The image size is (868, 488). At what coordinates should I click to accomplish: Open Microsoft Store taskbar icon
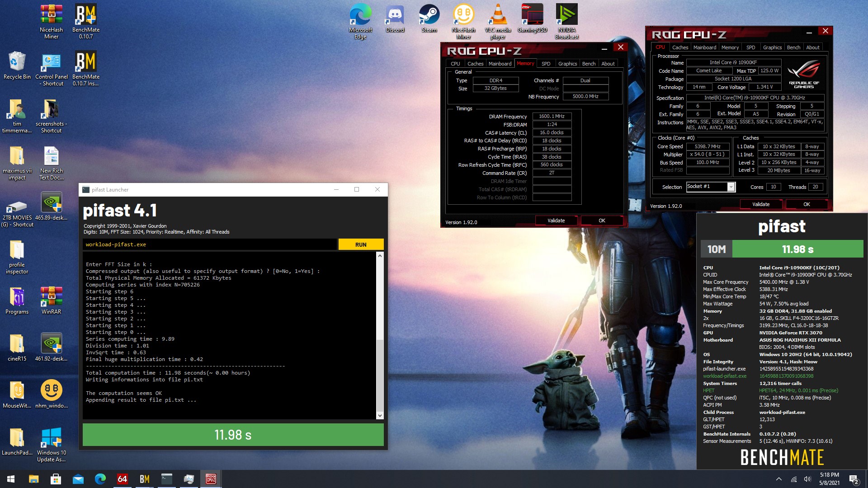point(56,479)
